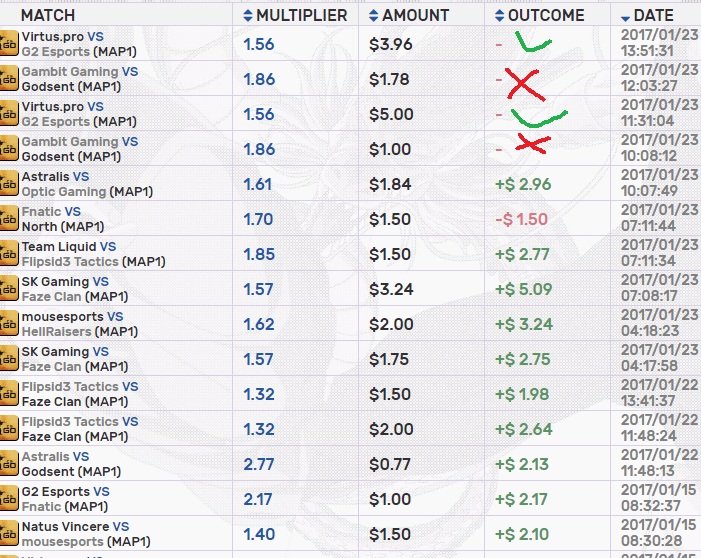701x558 pixels.
Task: Click the game icon beside mousesports VS HellRaisers
Action: coord(8,323)
